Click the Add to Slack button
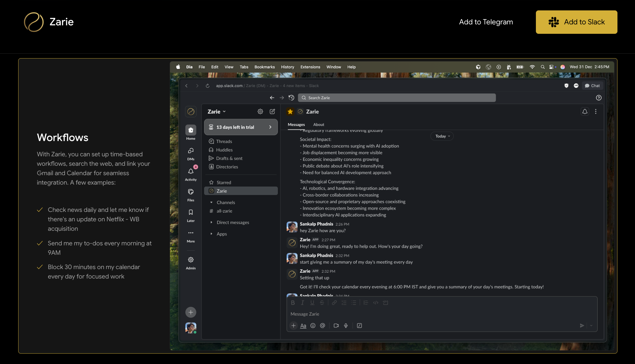635x364 pixels. coord(576,22)
